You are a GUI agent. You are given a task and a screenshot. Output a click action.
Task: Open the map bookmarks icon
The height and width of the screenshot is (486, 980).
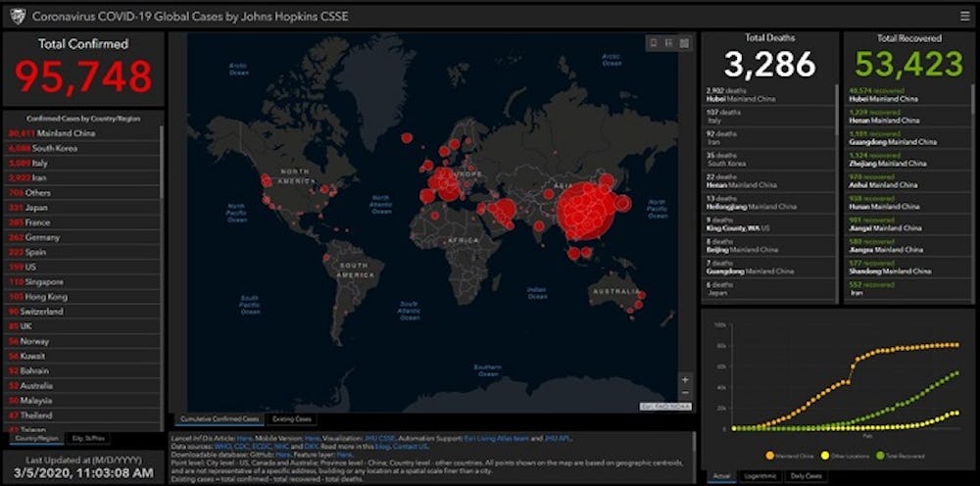coord(654,43)
